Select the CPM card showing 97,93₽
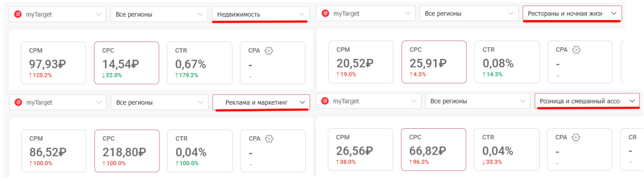Screen dimensions: 644x181 click(x=54, y=63)
